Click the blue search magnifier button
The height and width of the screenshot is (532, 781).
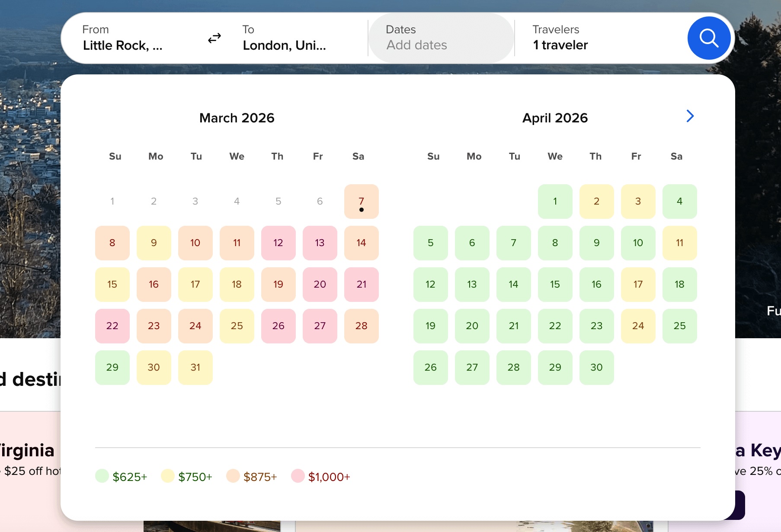(x=708, y=38)
